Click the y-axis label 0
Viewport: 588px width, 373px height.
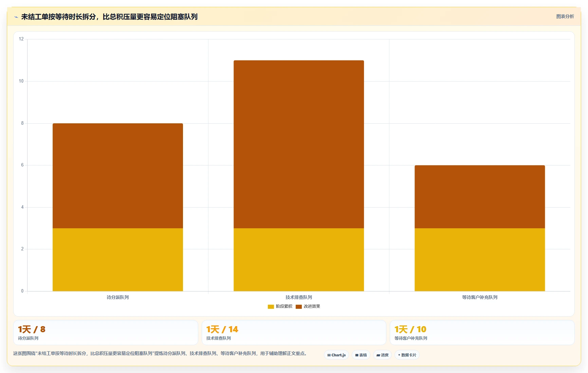[22, 291]
